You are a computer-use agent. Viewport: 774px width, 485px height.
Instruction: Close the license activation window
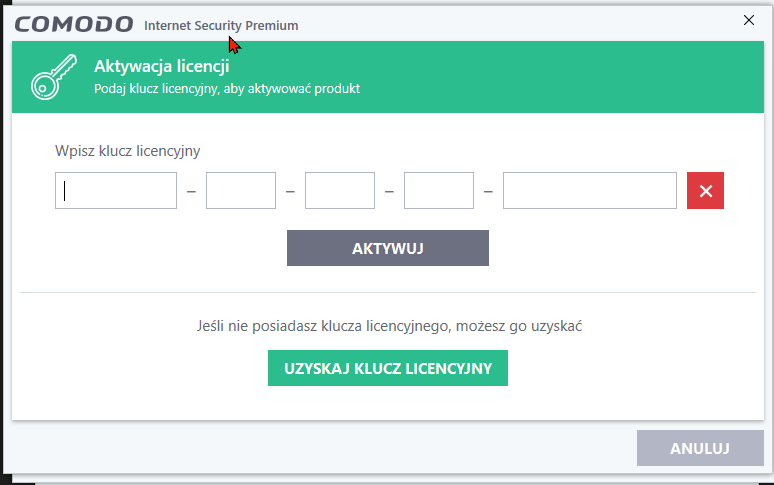(749, 20)
